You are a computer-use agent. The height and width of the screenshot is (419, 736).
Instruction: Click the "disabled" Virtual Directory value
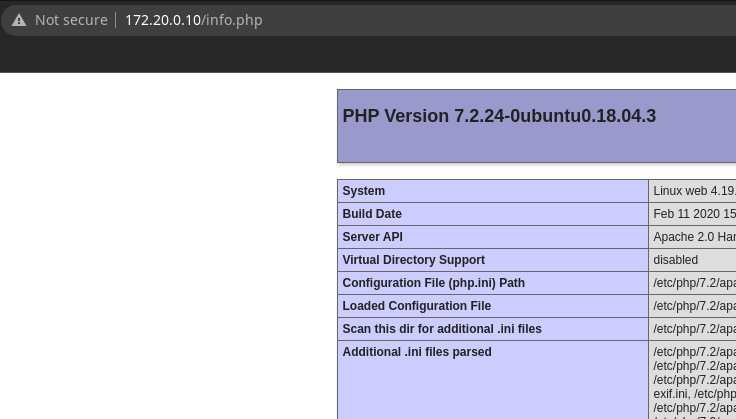point(675,260)
